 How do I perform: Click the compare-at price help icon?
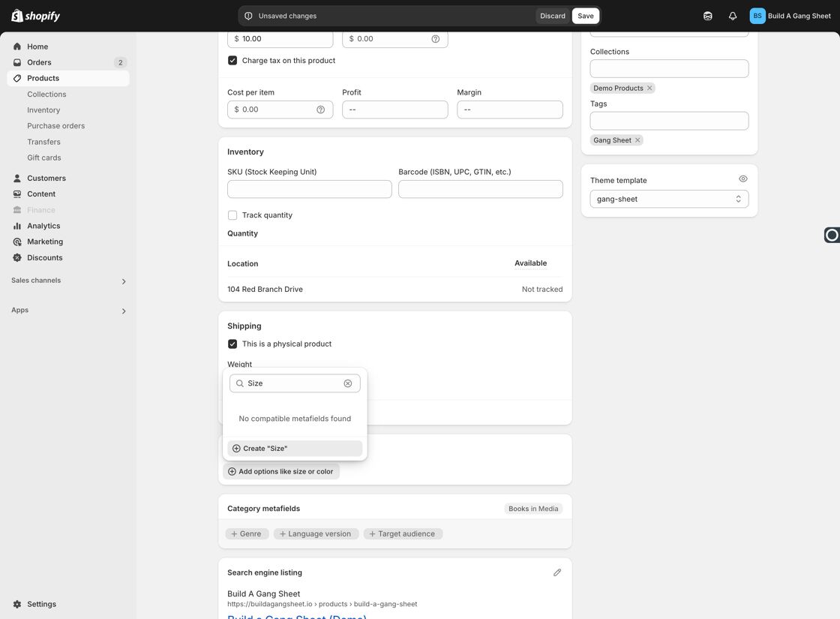tap(436, 38)
